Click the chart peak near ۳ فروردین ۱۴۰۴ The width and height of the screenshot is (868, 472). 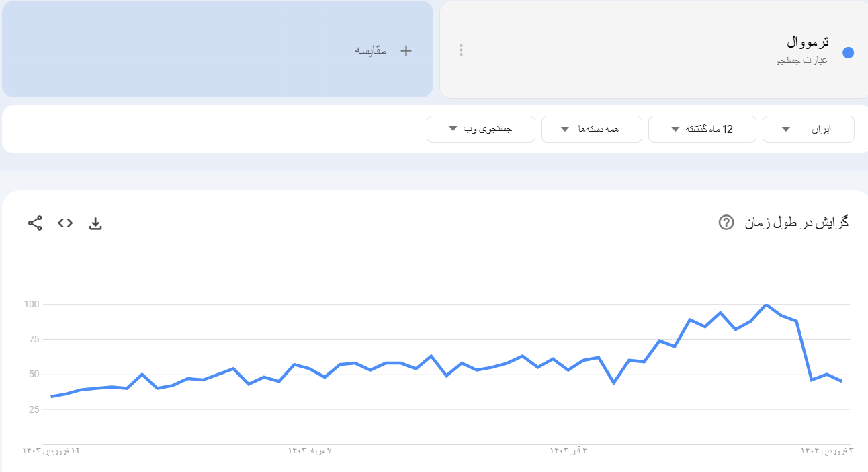point(766,304)
